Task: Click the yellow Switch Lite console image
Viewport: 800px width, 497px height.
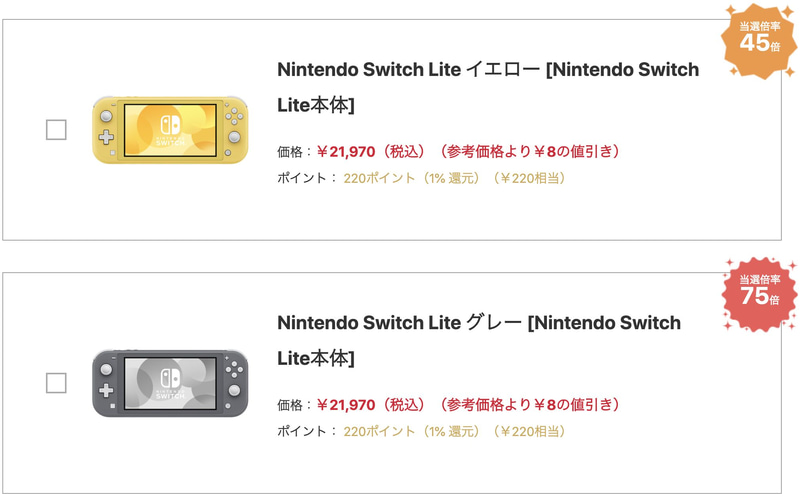Action: point(170,129)
